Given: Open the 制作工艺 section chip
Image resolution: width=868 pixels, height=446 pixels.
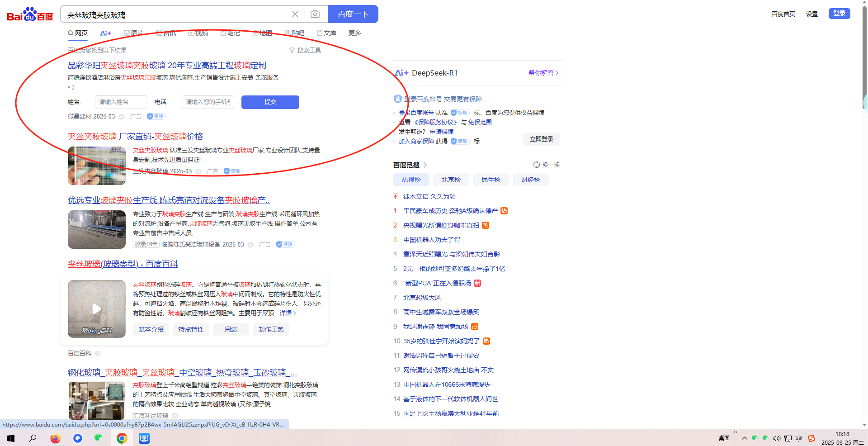Looking at the screenshot, I should click(271, 329).
